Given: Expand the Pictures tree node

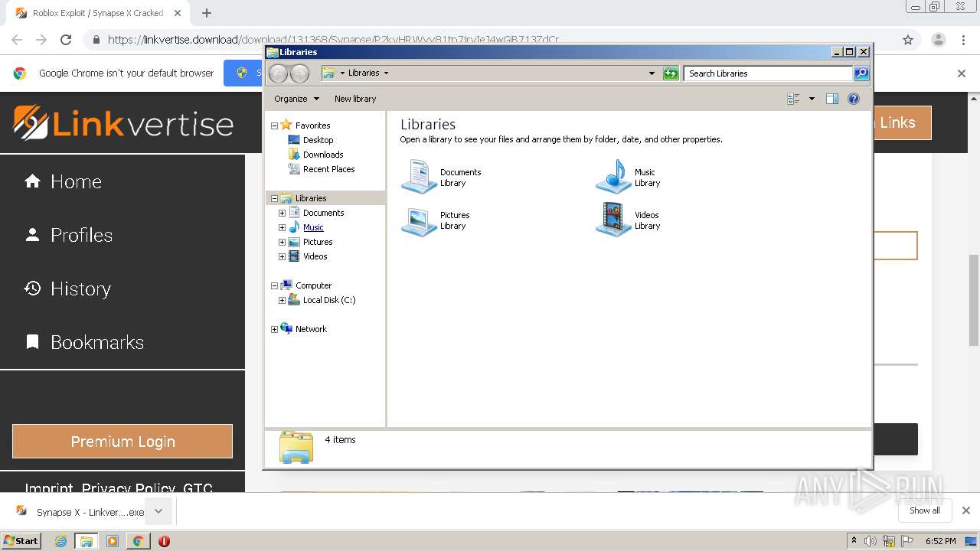Looking at the screenshot, I should (282, 242).
